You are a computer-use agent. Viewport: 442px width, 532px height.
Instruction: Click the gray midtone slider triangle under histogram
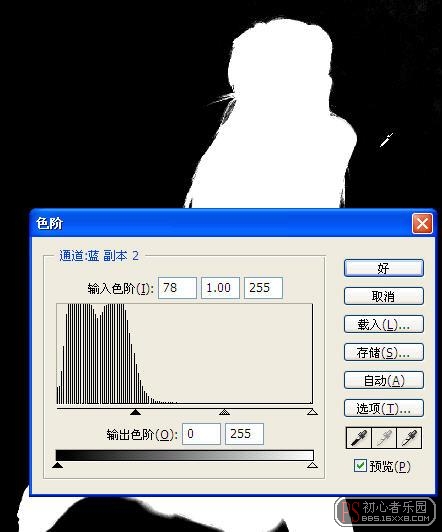(224, 412)
